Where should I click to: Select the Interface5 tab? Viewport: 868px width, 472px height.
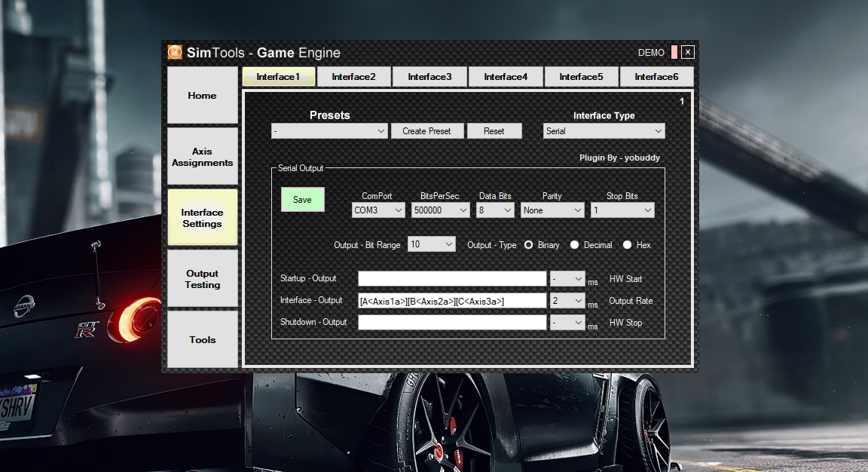(x=581, y=76)
